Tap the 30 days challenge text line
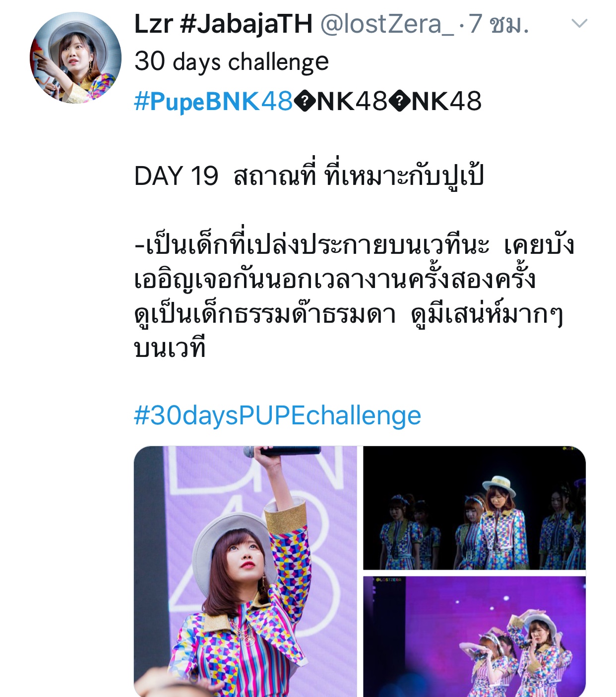Viewport: 616px width, 697px height. [232, 62]
